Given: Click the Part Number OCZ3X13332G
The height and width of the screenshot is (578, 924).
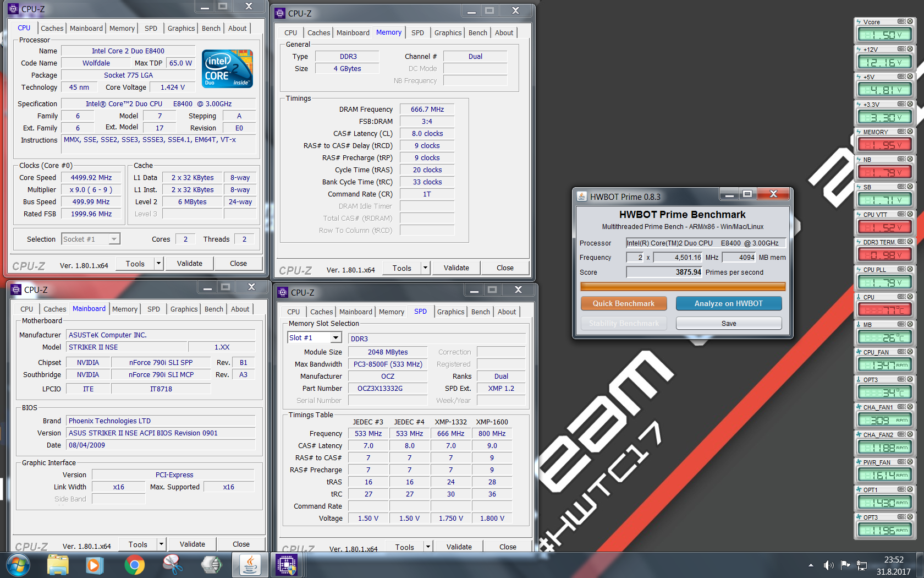Looking at the screenshot, I should click(388, 389).
